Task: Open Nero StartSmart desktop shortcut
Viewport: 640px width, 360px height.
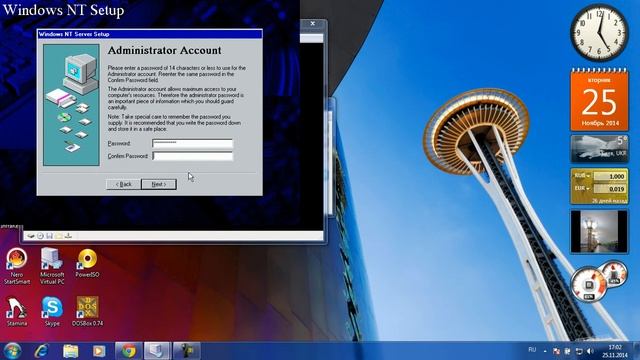Action: pyautogui.click(x=17, y=266)
